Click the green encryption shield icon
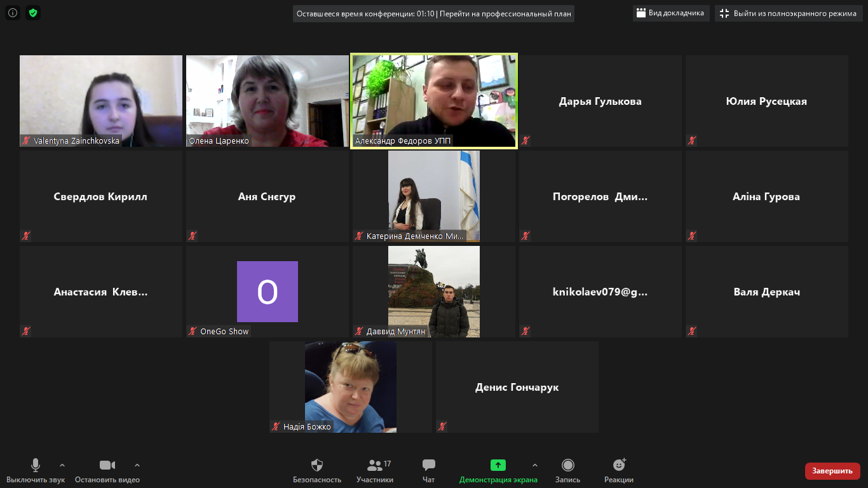The image size is (868, 488). [x=33, y=13]
